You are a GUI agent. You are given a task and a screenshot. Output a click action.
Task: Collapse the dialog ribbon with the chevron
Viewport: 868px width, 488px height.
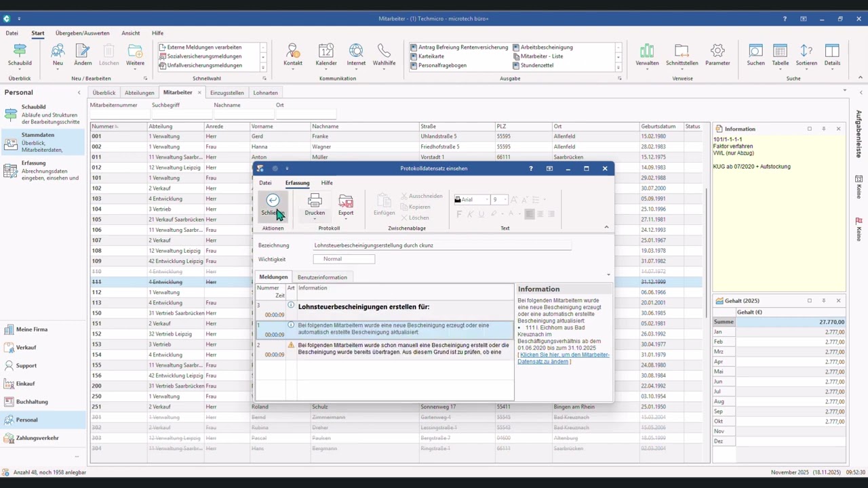point(606,227)
